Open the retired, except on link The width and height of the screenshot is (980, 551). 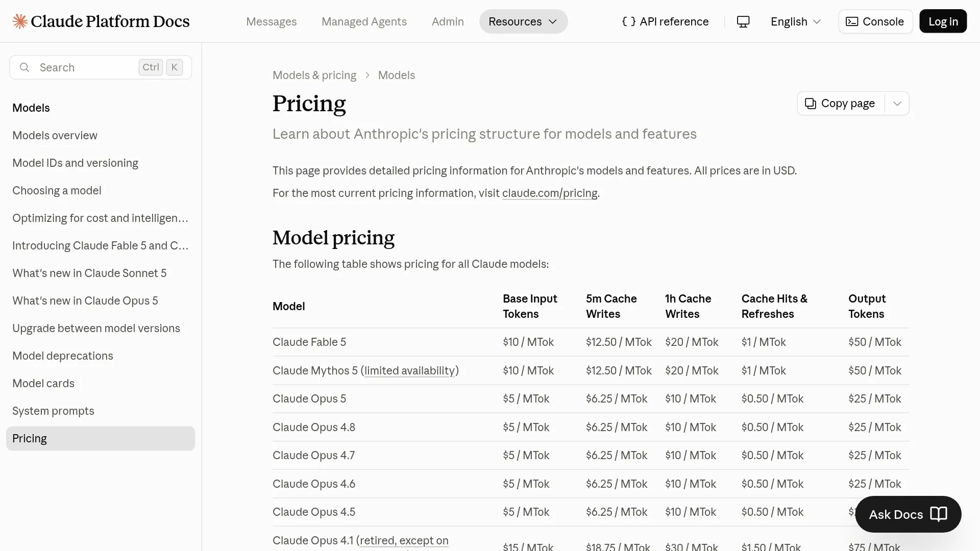tap(404, 540)
